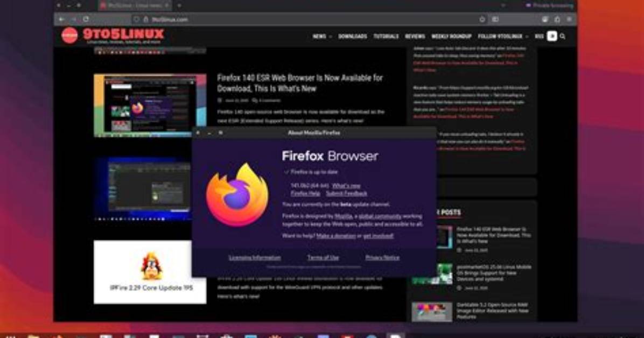This screenshot has width=644, height=338.
Task: Open the REVIEWS menu item
Action: 415,37
